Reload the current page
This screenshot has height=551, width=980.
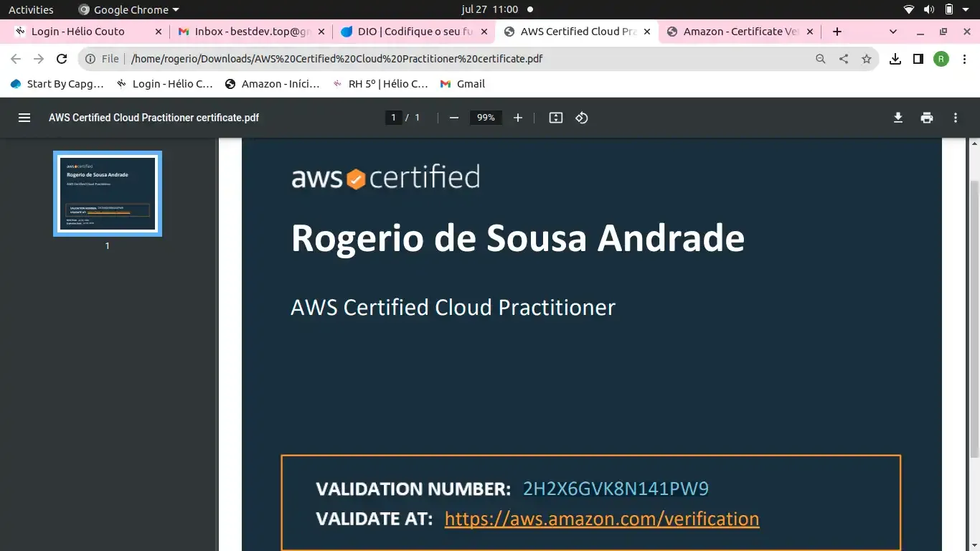pyautogui.click(x=62, y=59)
